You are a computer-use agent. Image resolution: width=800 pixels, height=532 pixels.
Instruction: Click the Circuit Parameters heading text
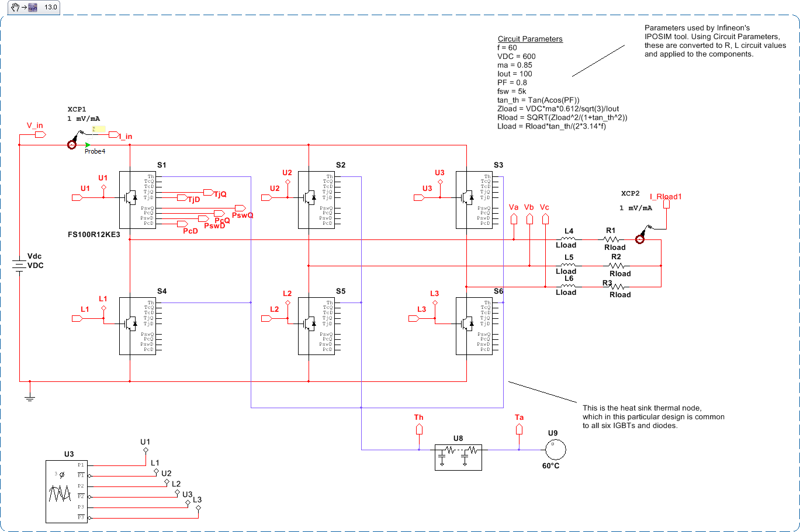tap(530, 39)
